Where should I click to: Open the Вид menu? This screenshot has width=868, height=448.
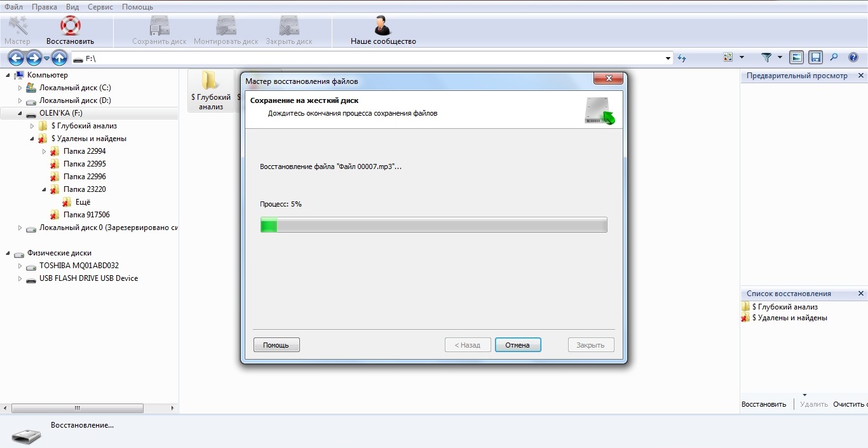tap(72, 7)
